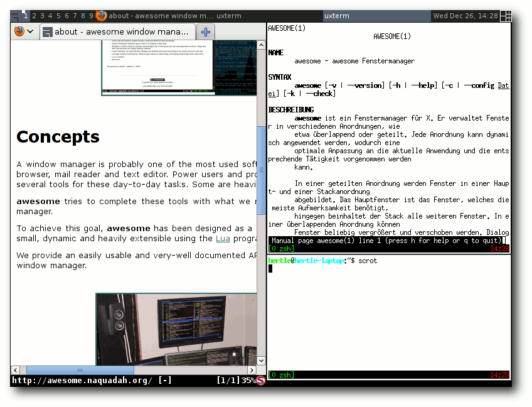Switch to workspace tag 2
Screen dimensions: 532x407
point(34,16)
